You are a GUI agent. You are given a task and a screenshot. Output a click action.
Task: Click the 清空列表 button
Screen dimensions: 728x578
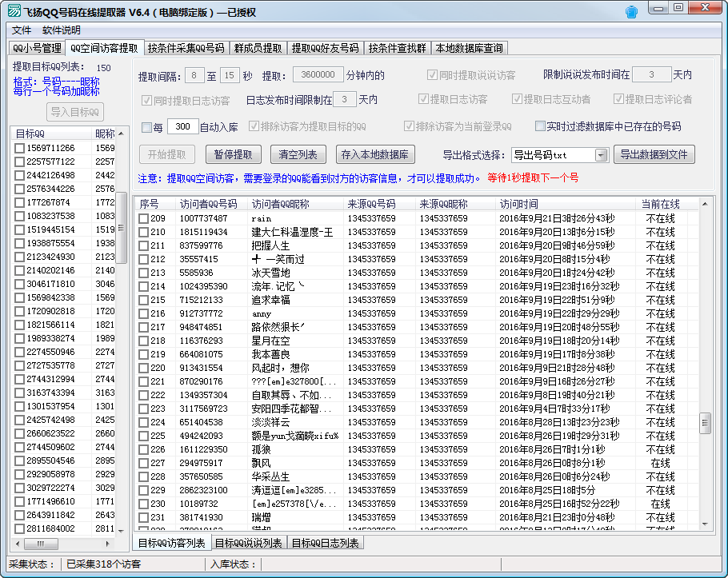[x=298, y=154]
